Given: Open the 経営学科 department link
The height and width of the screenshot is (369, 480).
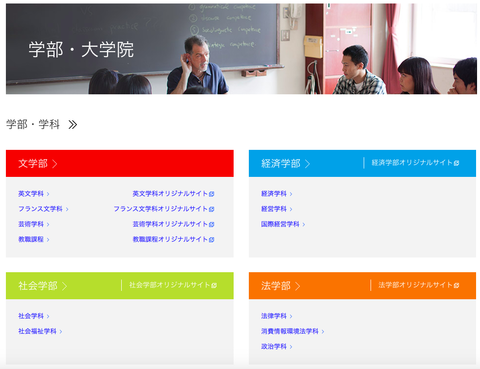Looking at the screenshot, I should point(274,209).
